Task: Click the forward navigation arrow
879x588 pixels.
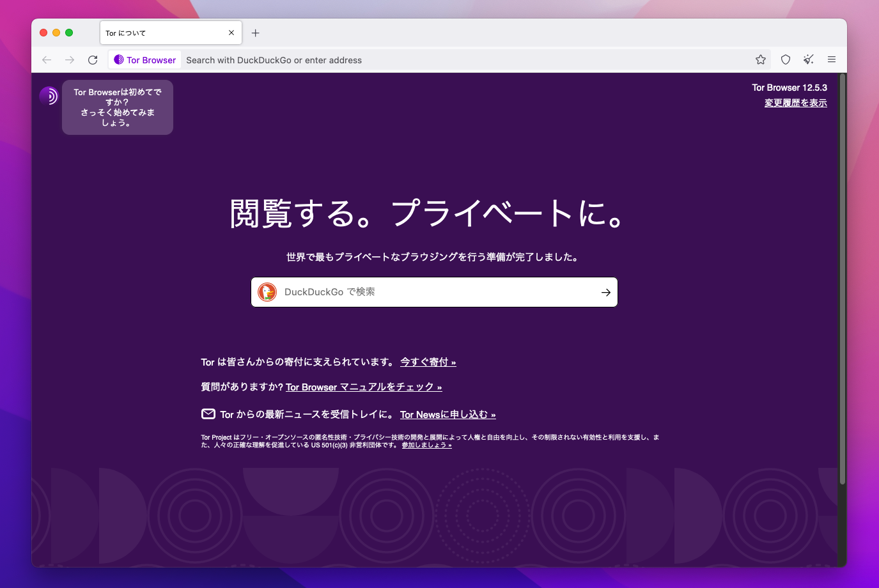Action: [x=69, y=59]
